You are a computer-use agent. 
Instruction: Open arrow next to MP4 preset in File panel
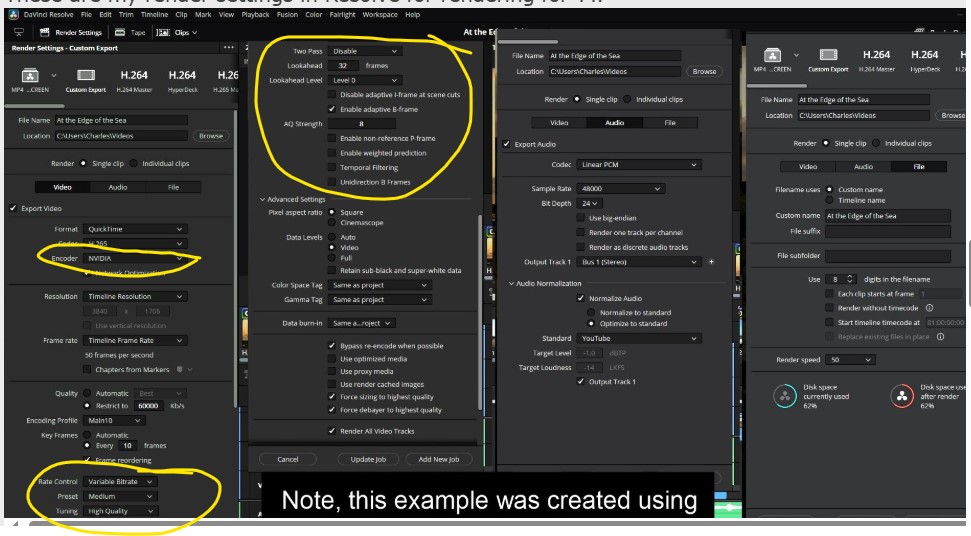(796, 55)
